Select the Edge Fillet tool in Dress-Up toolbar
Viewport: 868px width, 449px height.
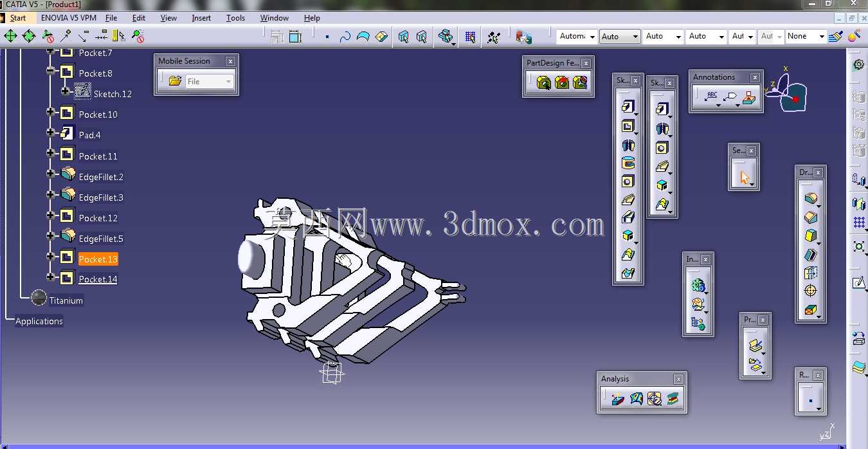tap(811, 199)
